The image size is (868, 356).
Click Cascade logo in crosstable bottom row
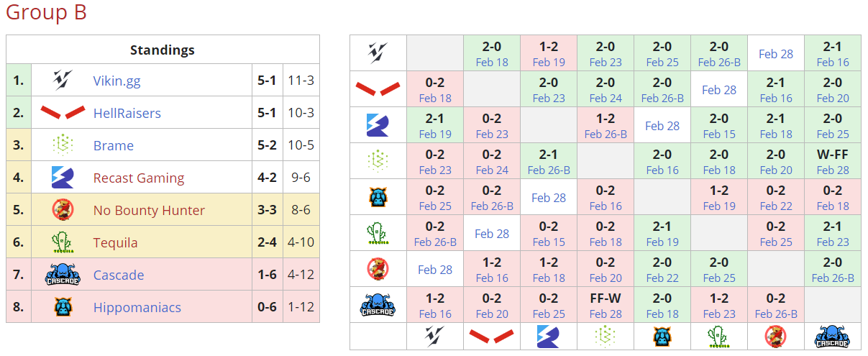(832, 337)
